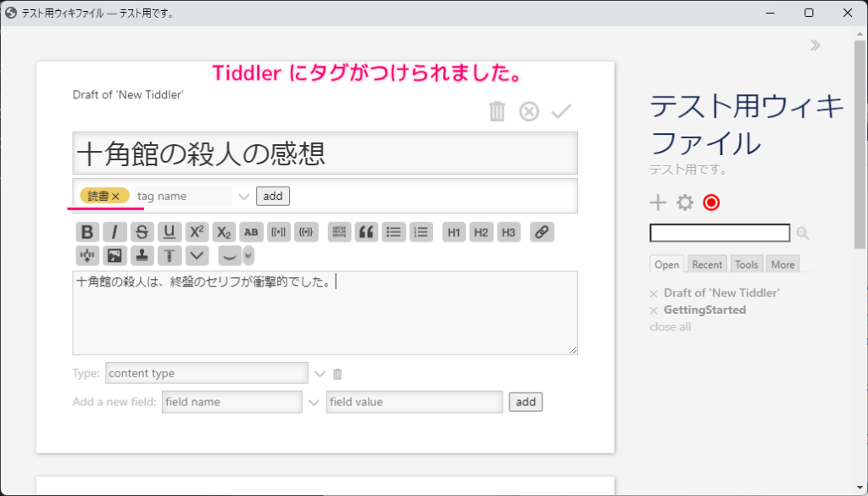Switch to the Tools tab
Image resolution: width=868 pixels, height=496 pixels.
(x=746, y=264)
